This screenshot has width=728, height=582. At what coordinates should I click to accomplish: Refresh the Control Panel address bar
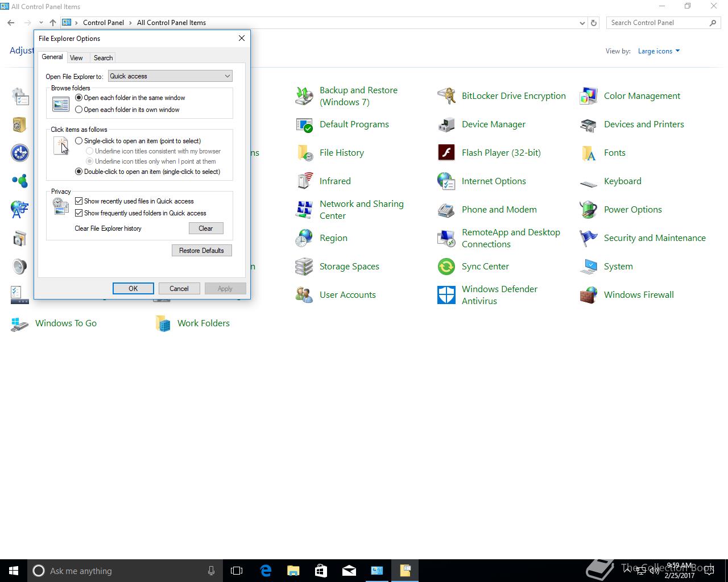(594, 23)
